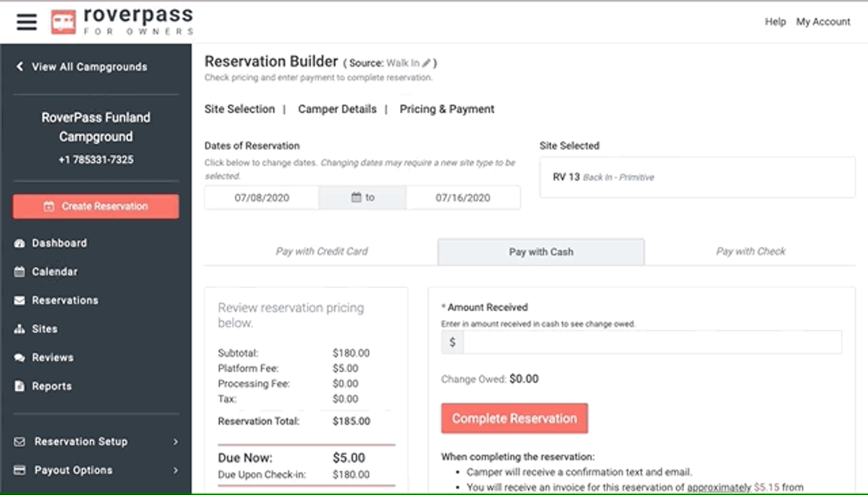Click the Calendar sidebar icon
868x495 pixels.
pyautogui.click(x=20, y=271)
